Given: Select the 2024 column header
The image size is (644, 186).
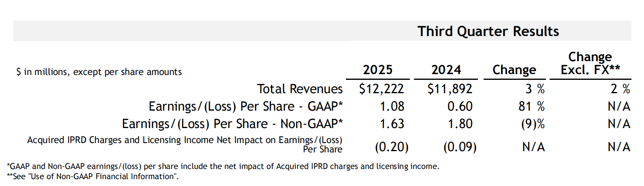Looking at the screenshot, I should point(446,70).
